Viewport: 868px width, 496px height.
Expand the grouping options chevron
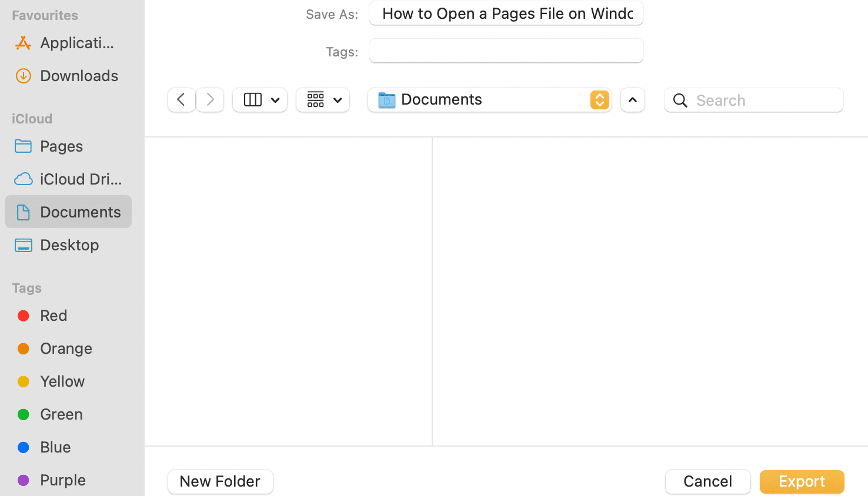coord(338,100)
